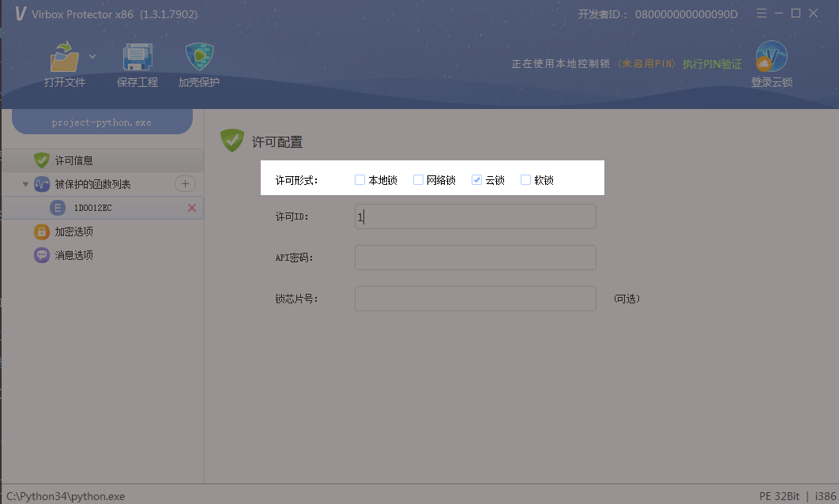Click the C:\Python34\python.exe status path
The height and width of the screenshot is (504, 839).
(x=66, y=497)
